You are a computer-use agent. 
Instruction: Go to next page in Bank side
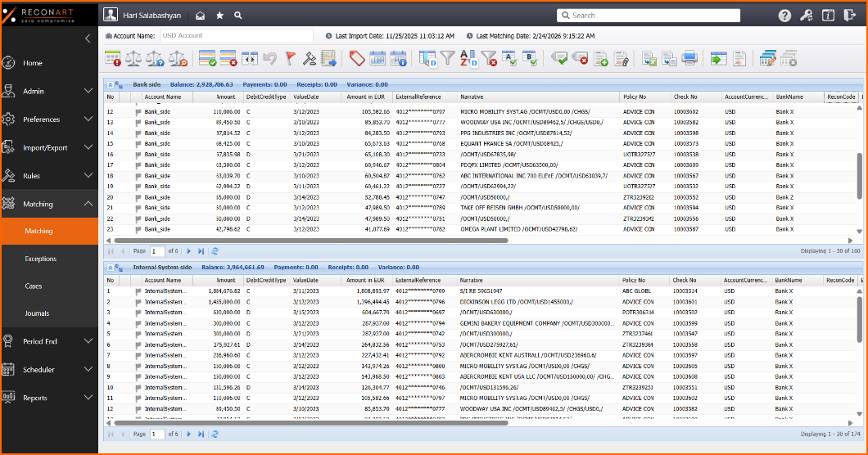(189, 251)
